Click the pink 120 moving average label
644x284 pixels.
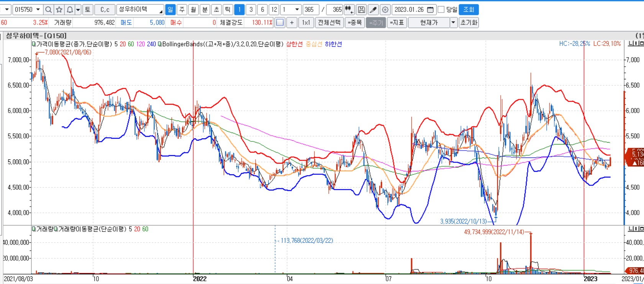[141, 44]
